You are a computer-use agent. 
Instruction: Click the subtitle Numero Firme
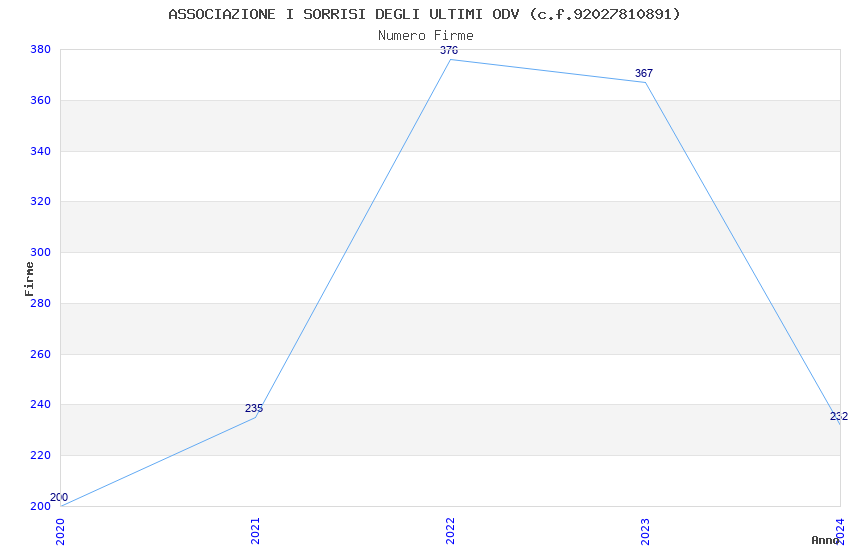(x=426, y=36)
